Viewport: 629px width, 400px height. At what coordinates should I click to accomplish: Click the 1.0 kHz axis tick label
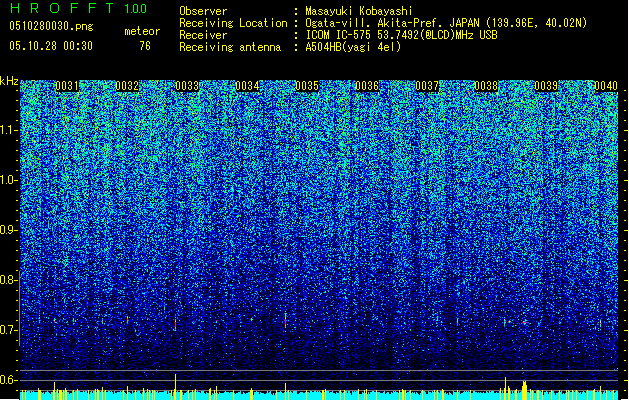click(8, 180)
